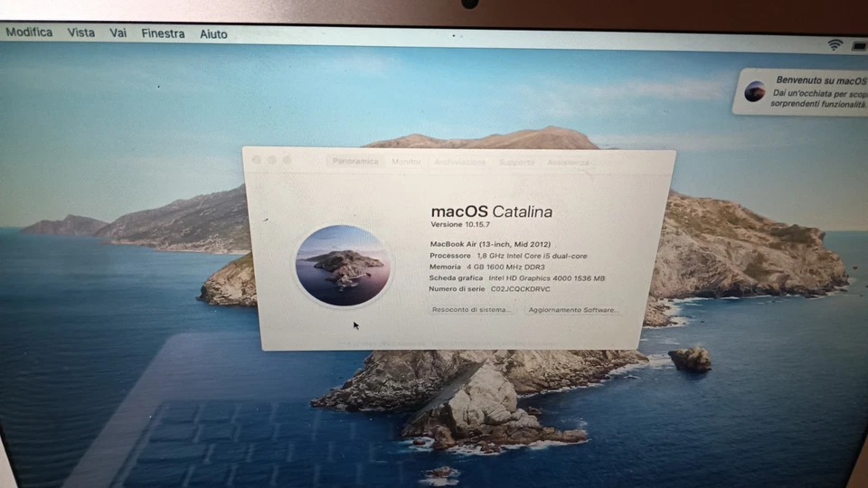
Task: Click the Scheda grafica Intel HD Graphics 4000 line
Action: coord(517,278)
